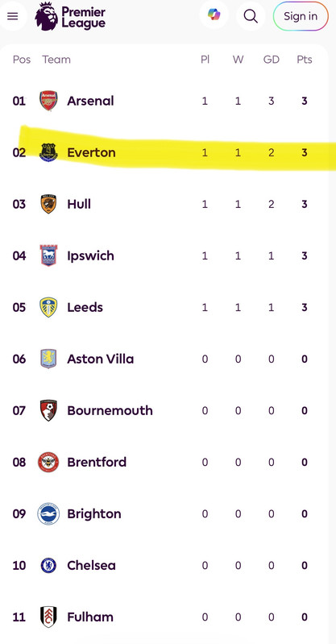This screenshot has width=336, height=644.
Task: Open the Fulham team link
Action: (90, 617)
